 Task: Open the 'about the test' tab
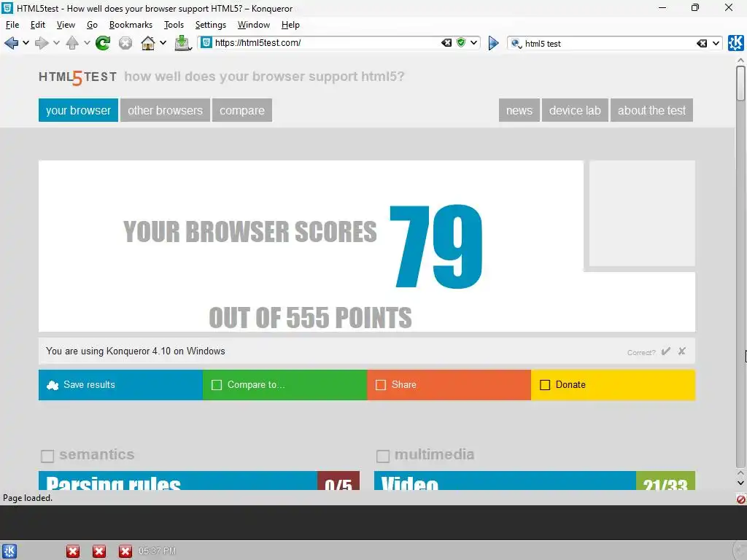[x=651, y=111]
